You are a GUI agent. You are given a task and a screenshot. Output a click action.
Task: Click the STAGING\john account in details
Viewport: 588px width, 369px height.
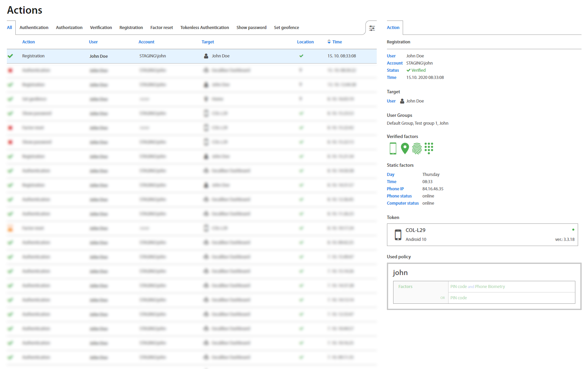[419, 63]
